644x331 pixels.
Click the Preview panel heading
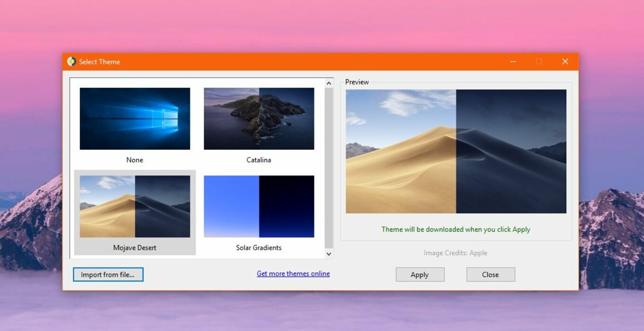[x=357, y=82]
